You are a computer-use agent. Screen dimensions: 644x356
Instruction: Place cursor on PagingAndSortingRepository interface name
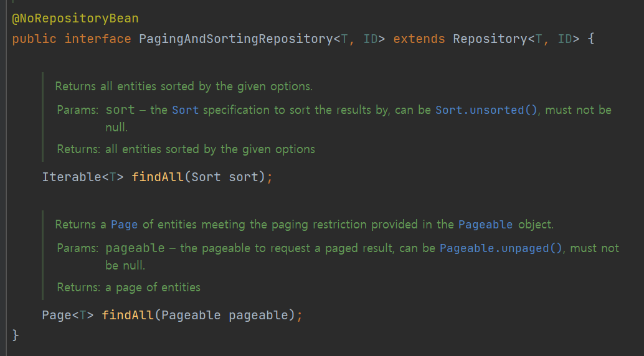236,39
